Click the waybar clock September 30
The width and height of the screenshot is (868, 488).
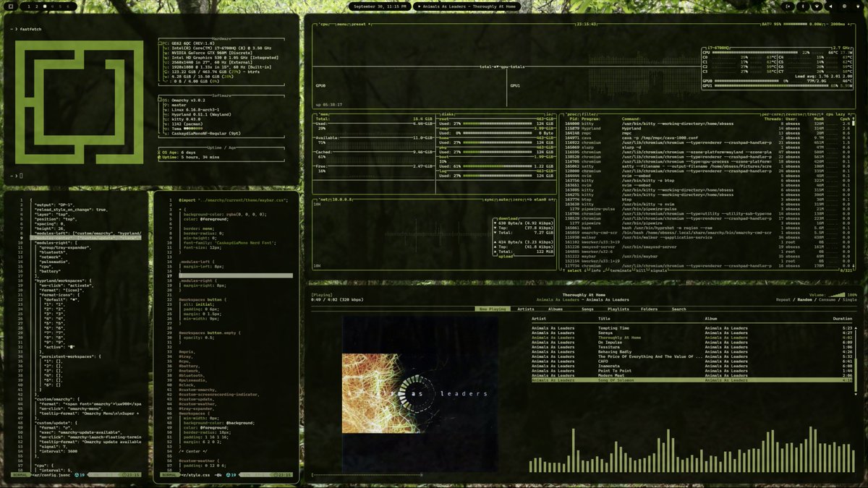pos(380,6)
